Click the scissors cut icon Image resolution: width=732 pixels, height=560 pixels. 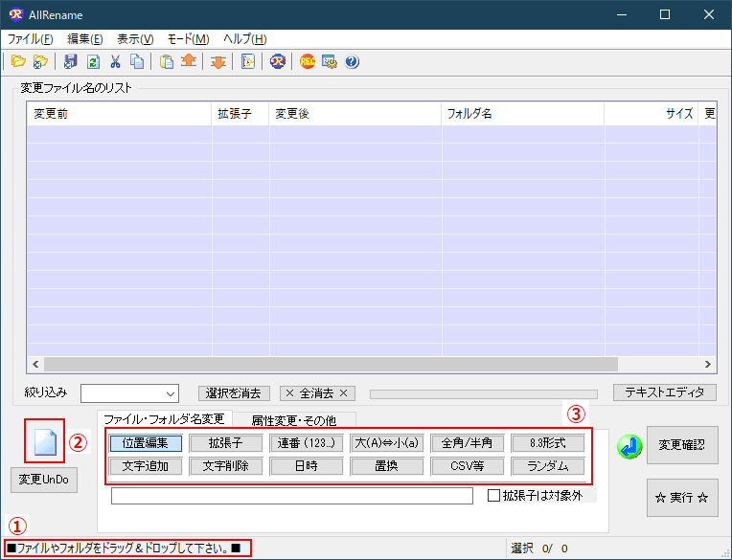[x=115, y=61]
